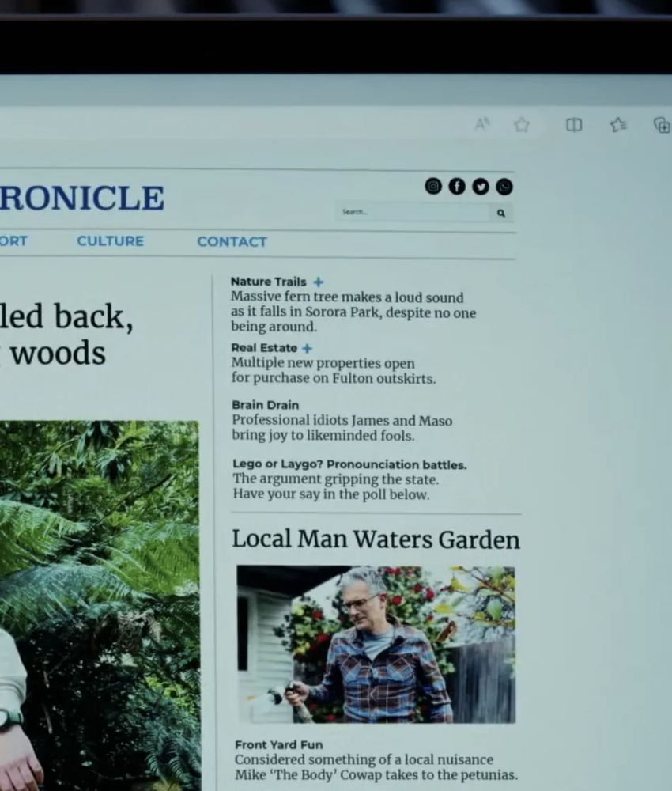The height and width of the screenshot is (791, 672).
Task: Open the Chronicle's WhatsApp icon
Action: 504,187
